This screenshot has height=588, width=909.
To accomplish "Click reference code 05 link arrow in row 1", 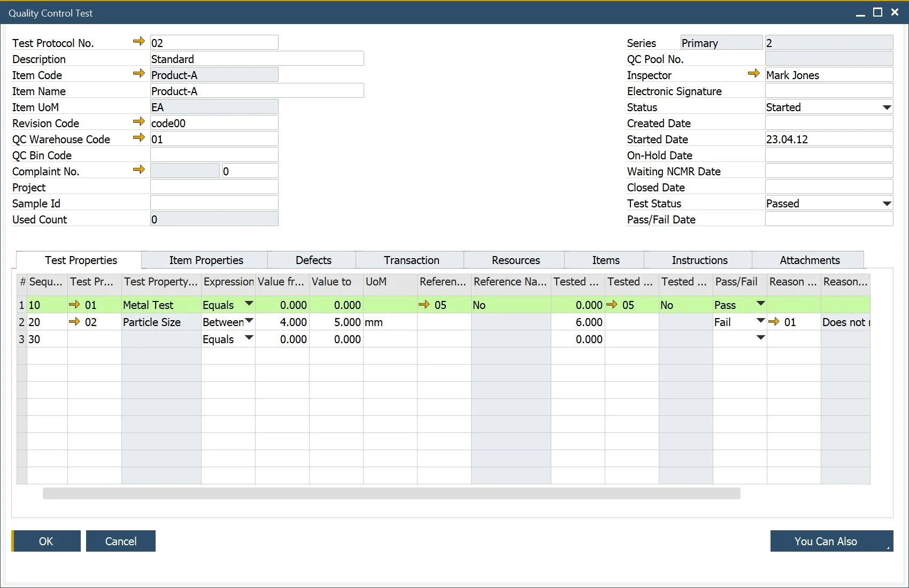I will pyautogui.click(x=424, y=304).
